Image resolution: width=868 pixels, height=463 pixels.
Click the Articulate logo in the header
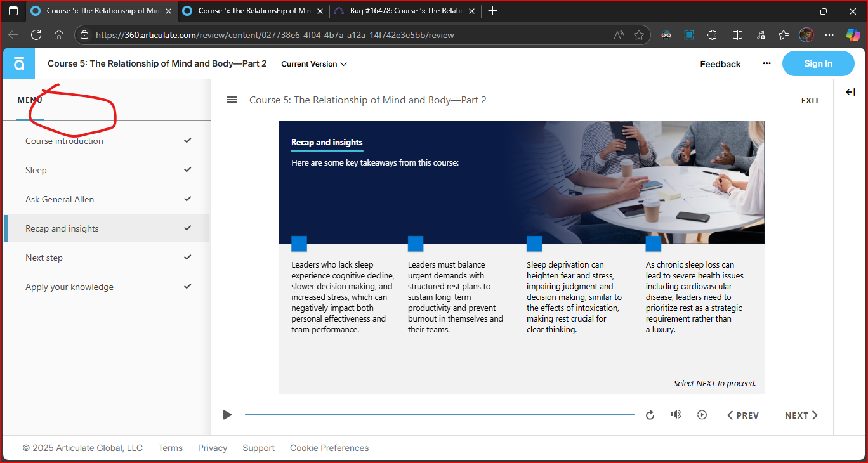pos(19,63)
